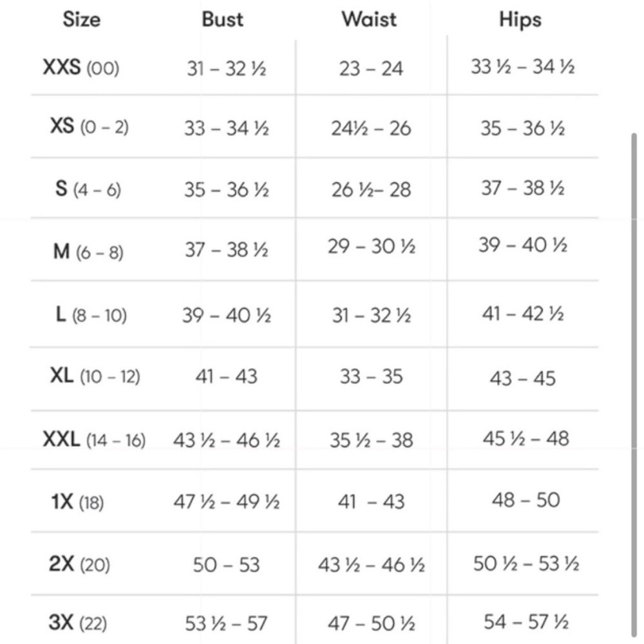
Task: Click the Bust column header
Action: point(222,19)
